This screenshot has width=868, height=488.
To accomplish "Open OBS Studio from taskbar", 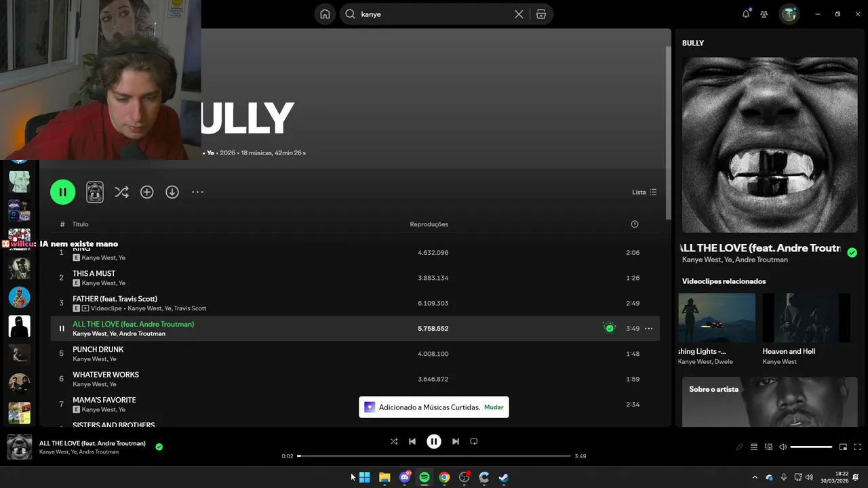I will pyautogui.click(x=465, y=477).
